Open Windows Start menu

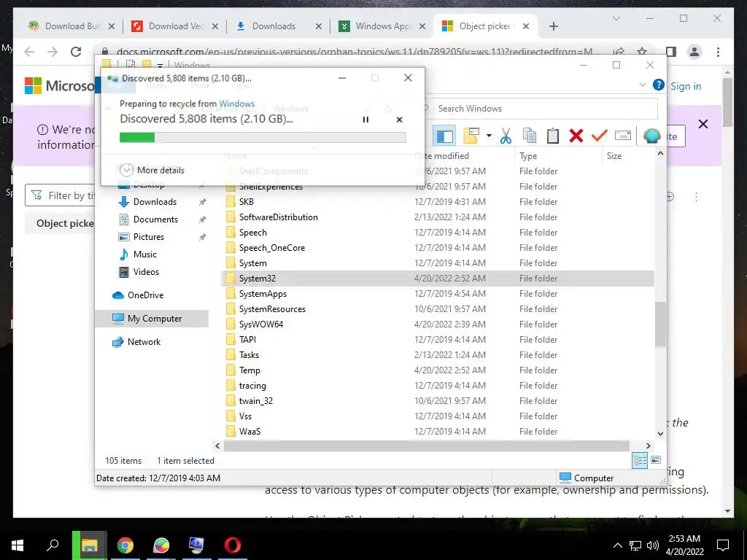18,545
